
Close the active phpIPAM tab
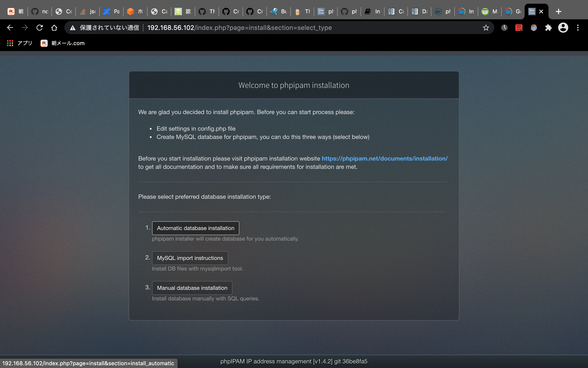pyautogui.click(x=541, y=11)
